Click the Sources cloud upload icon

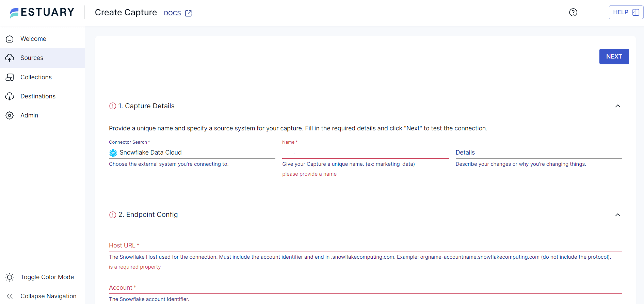(x=10, y=58)
